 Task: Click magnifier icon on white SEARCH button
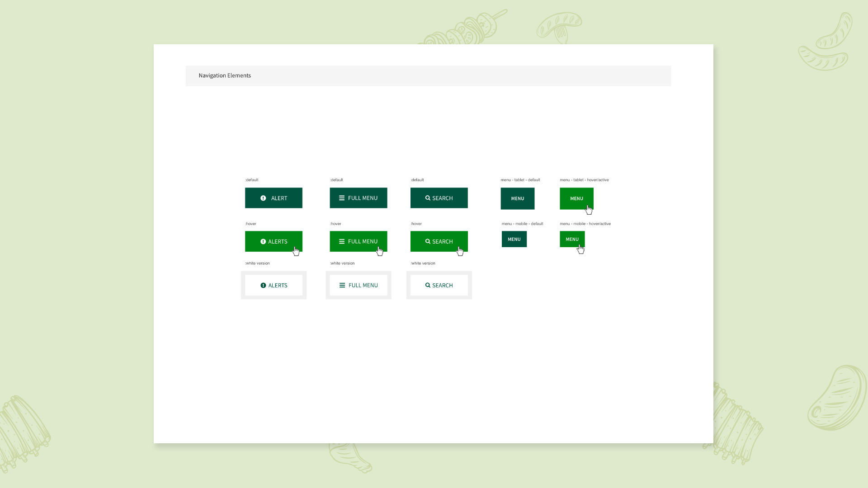tap(428, 285)
